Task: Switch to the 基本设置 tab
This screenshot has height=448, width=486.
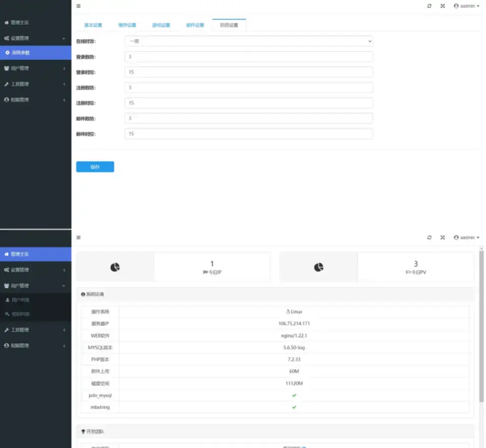Action: click(93, 25)
